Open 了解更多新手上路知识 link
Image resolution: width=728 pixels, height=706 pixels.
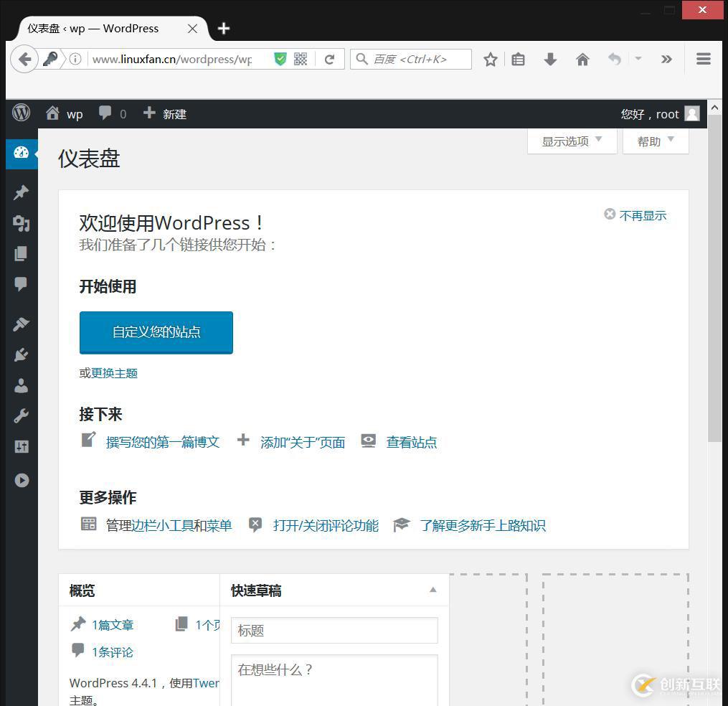[483, 525]
